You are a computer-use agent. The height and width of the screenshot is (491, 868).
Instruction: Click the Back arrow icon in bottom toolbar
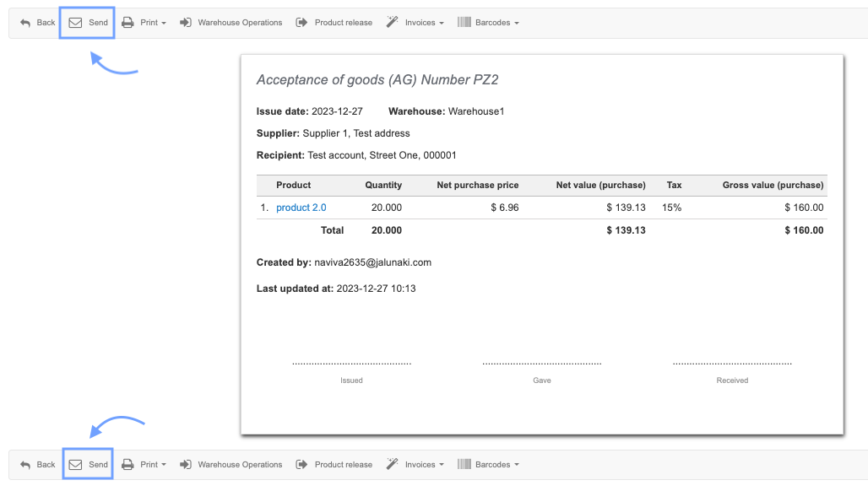[25, 465]
